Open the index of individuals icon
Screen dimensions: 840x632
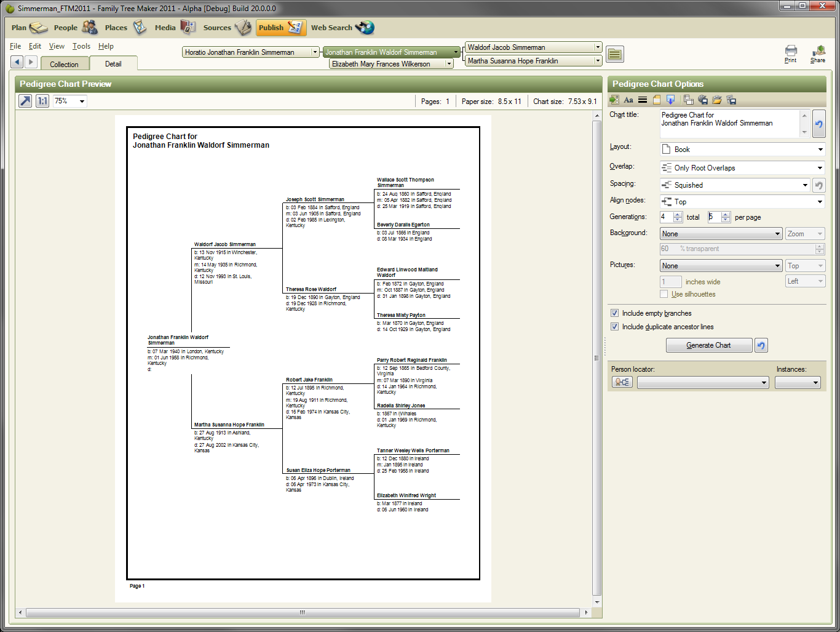click(614, 54)
